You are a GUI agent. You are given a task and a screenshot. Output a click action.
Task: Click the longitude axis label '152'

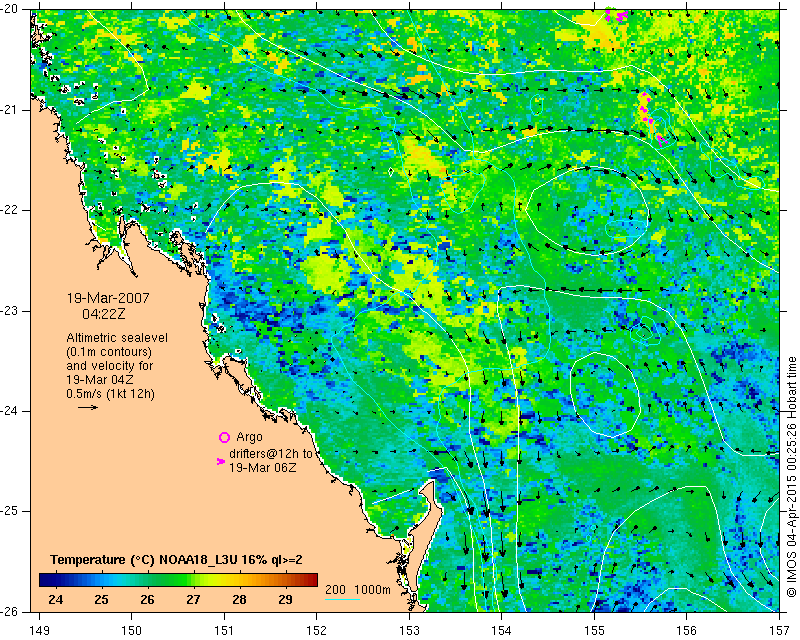coord(316,631)
